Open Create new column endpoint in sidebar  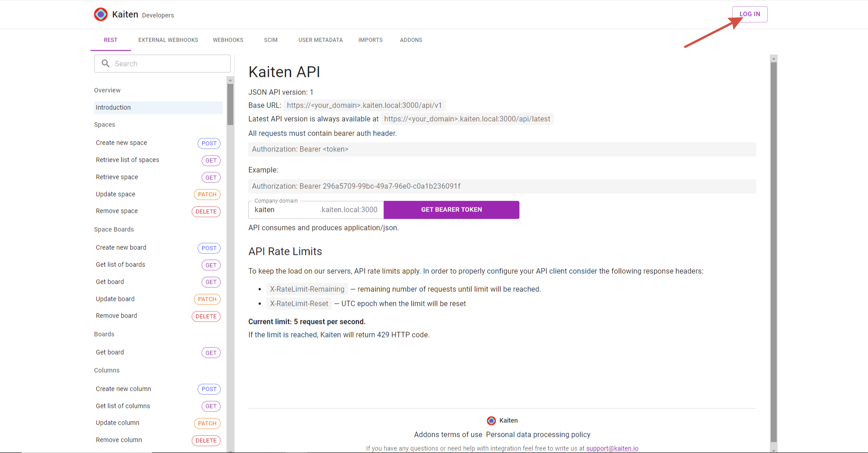[123, 389]
